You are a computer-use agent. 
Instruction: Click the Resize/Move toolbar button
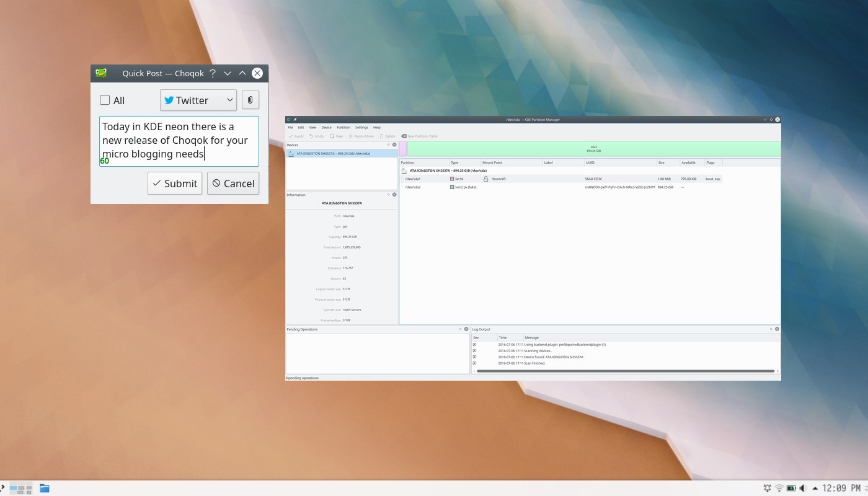pyautogui.click(x=361, y=136)
